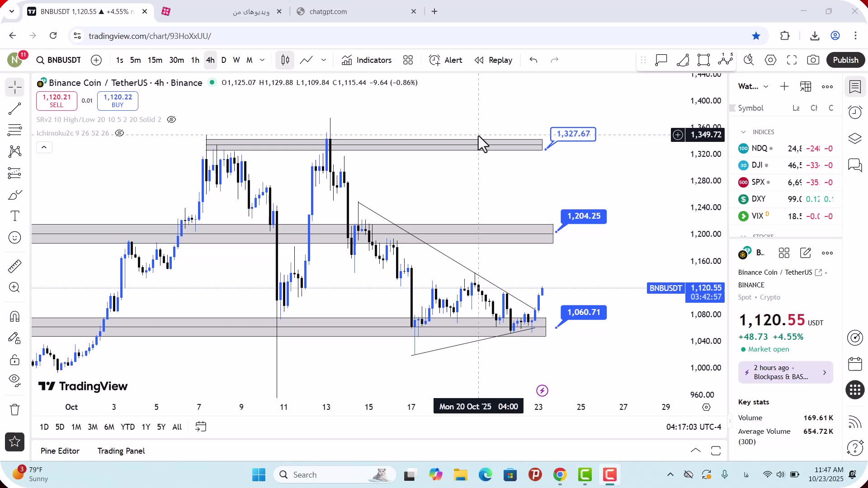Remove drawings with the trash icon
The width and height of the screenshot is (868, 488).
(x=15, y=410)
